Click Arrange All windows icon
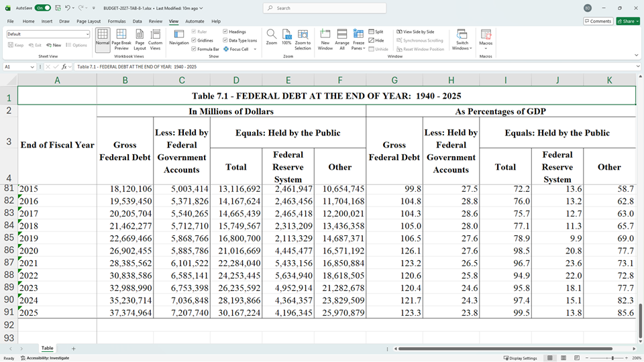644x362 pixels. pyautogui.click(x=342, y=39)
